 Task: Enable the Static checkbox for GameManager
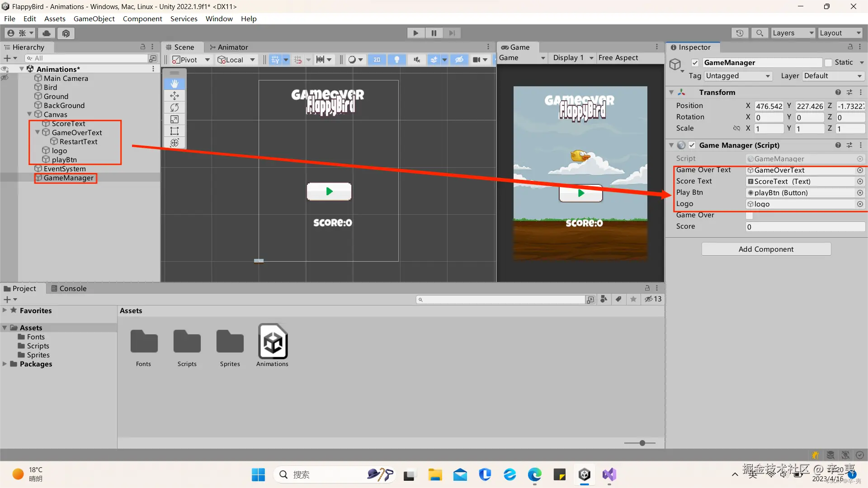[x=828, y=63]
